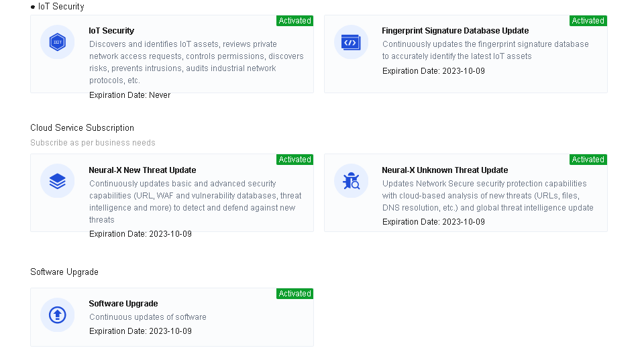Click Activated badge on IoT Security card
Screen dimensions: 644x348
point(294,21)
